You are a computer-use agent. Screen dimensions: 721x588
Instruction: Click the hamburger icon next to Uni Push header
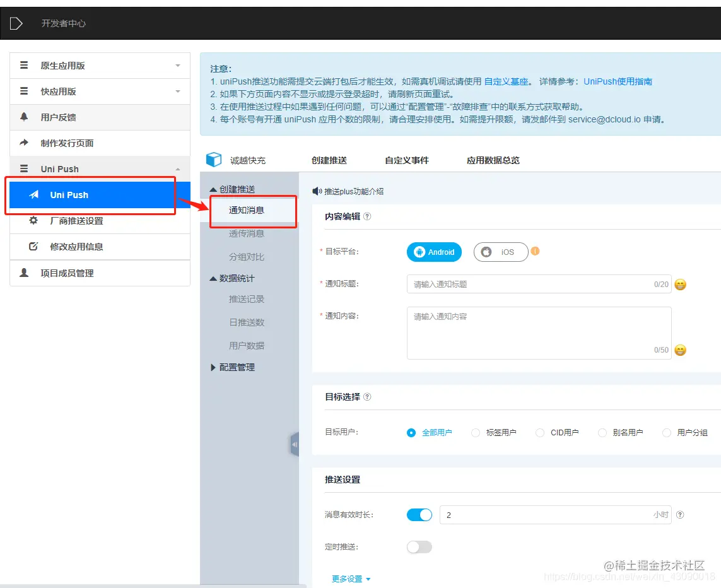point(24,168)
